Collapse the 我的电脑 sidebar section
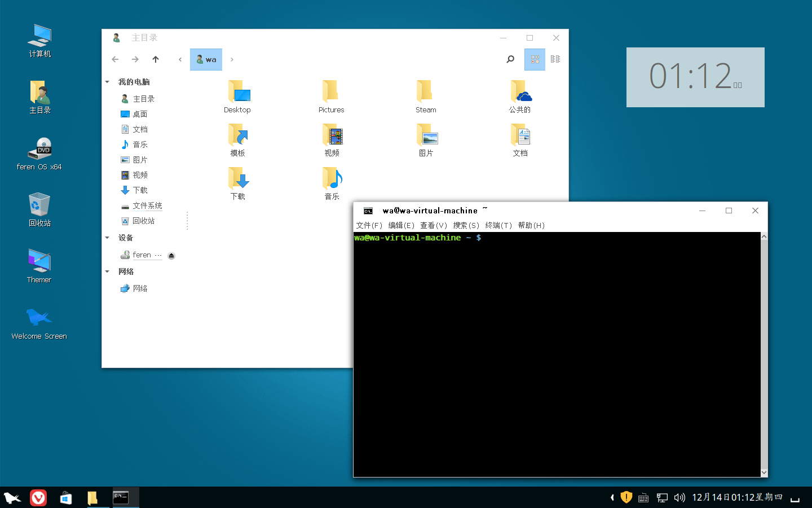The width and height of the screenshot is (812, 508). click(107, 82)
